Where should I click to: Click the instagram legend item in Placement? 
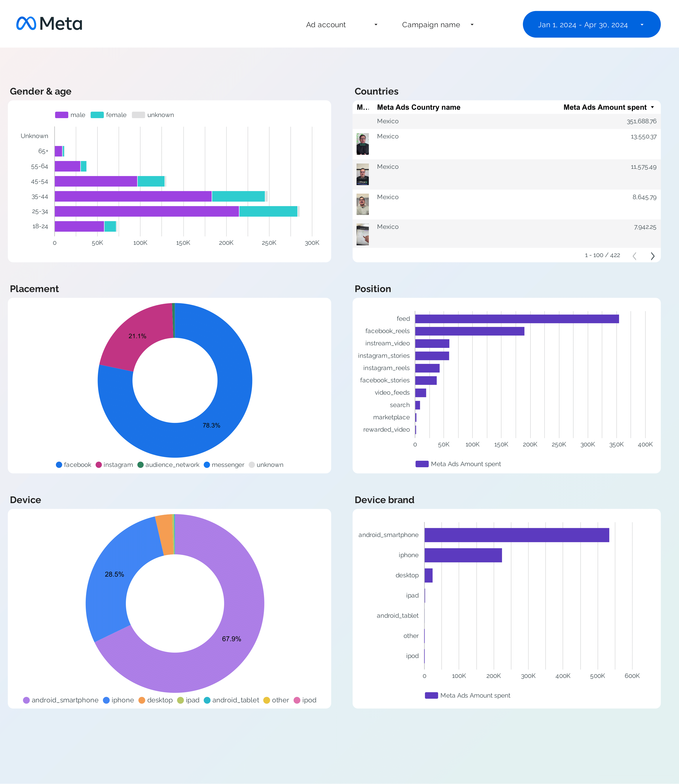pos(114,464)
